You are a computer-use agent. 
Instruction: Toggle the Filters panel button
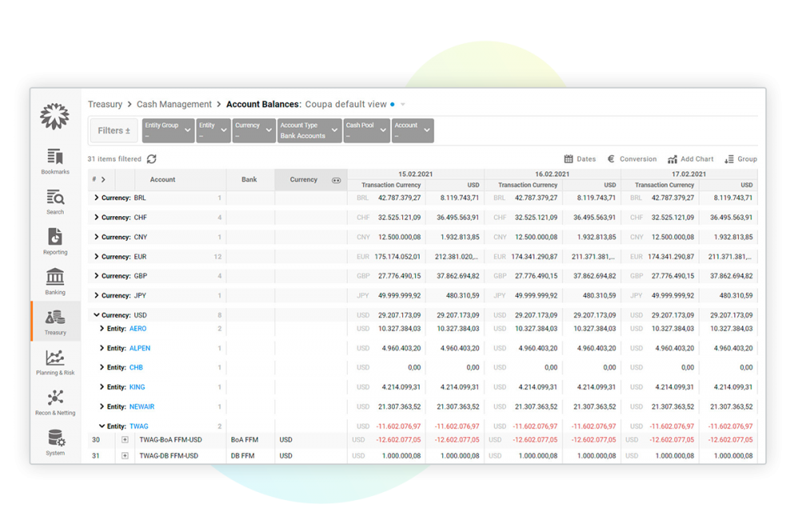[113, 130]
